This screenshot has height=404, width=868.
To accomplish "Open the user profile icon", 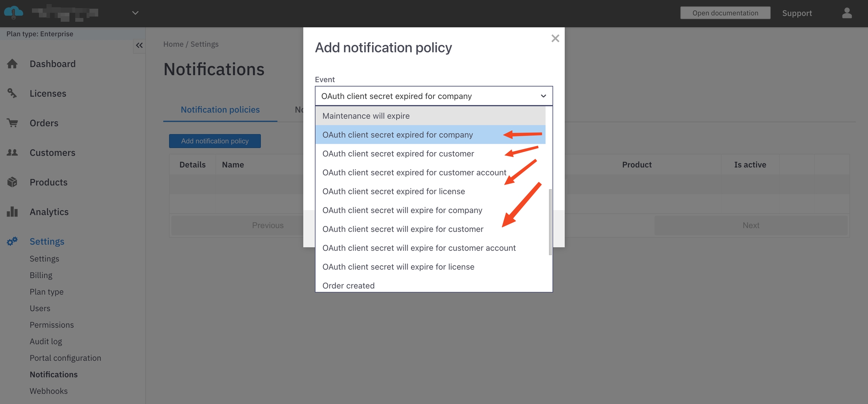I will [847, 13].
